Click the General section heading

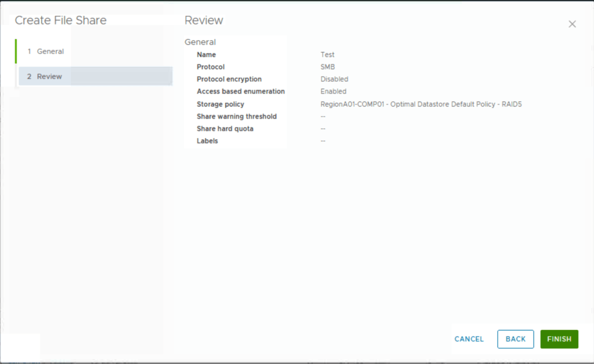[200, 42]
